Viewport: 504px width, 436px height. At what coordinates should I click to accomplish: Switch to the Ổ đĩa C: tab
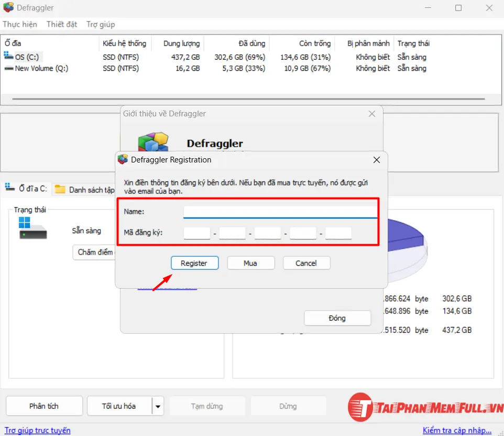26,189
